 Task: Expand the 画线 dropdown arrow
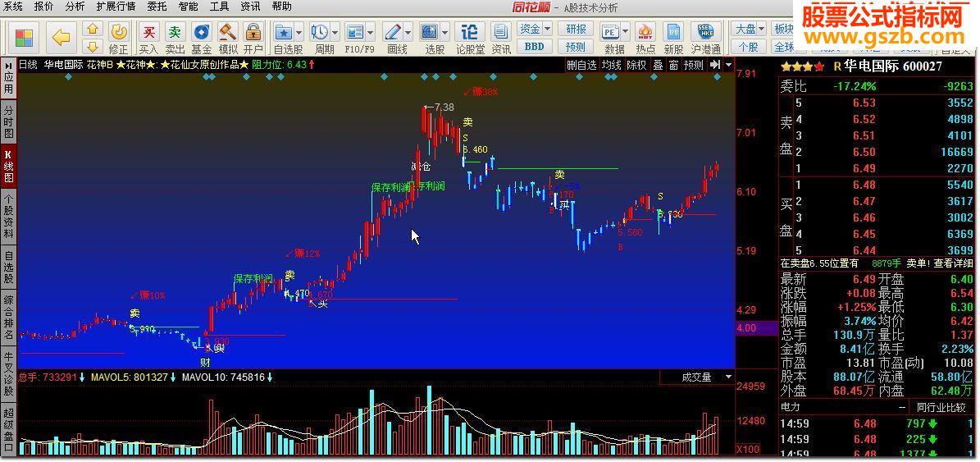[408, 32]
